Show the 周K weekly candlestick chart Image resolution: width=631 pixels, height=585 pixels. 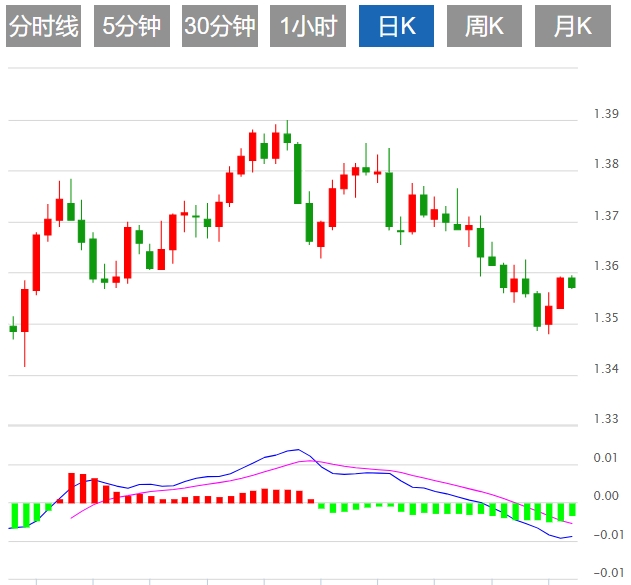[x=484, y=26]
